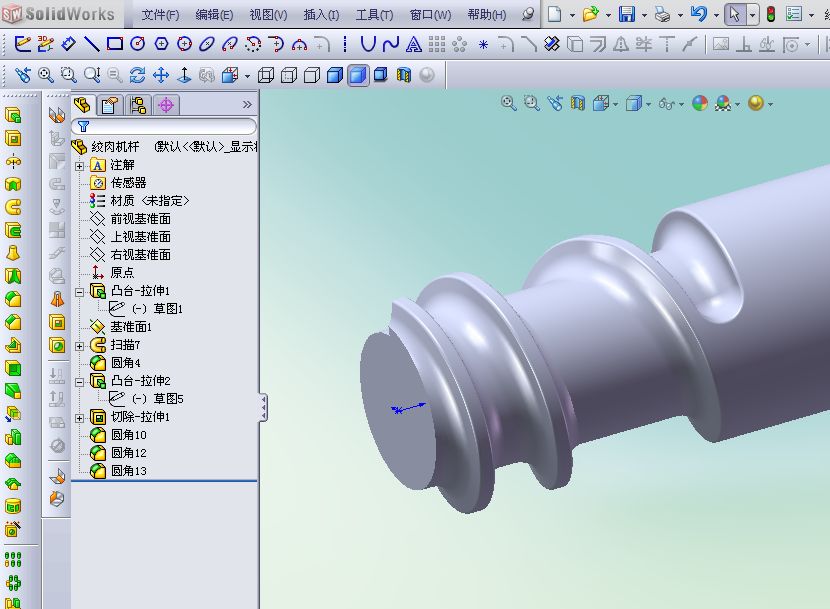Select 材质 <未指定> tree item
This screenshot has width=830, height=609.
click(x=149, y=201)
